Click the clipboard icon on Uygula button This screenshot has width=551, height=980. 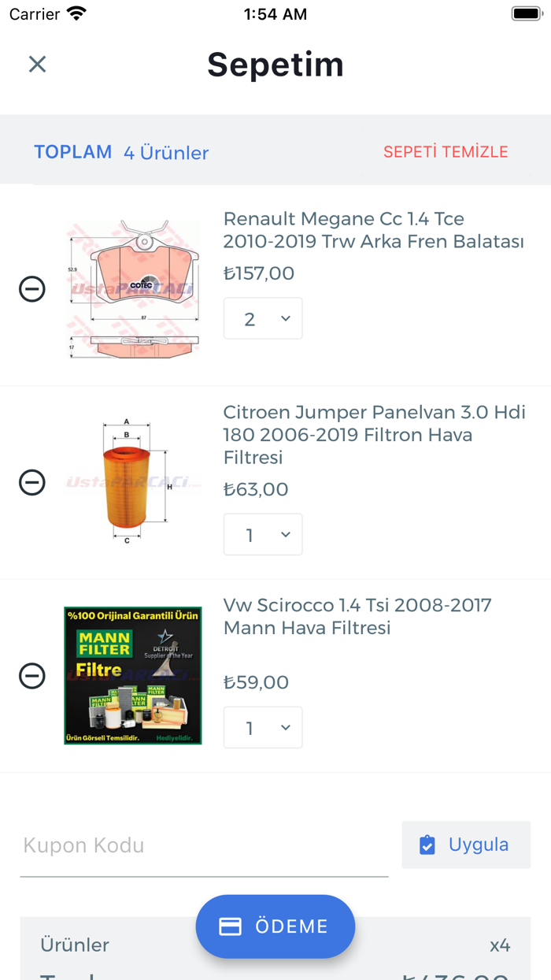coord(427,845)
